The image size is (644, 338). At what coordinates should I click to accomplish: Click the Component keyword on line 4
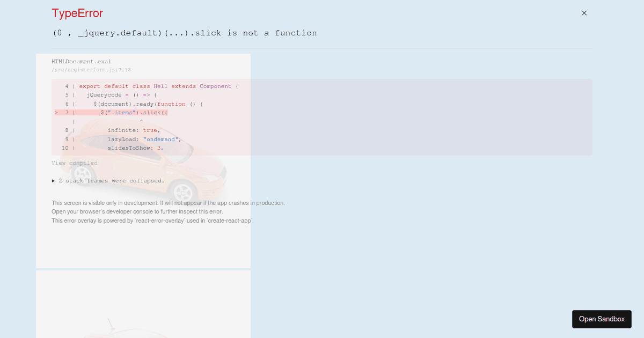(x=215, y=86)
